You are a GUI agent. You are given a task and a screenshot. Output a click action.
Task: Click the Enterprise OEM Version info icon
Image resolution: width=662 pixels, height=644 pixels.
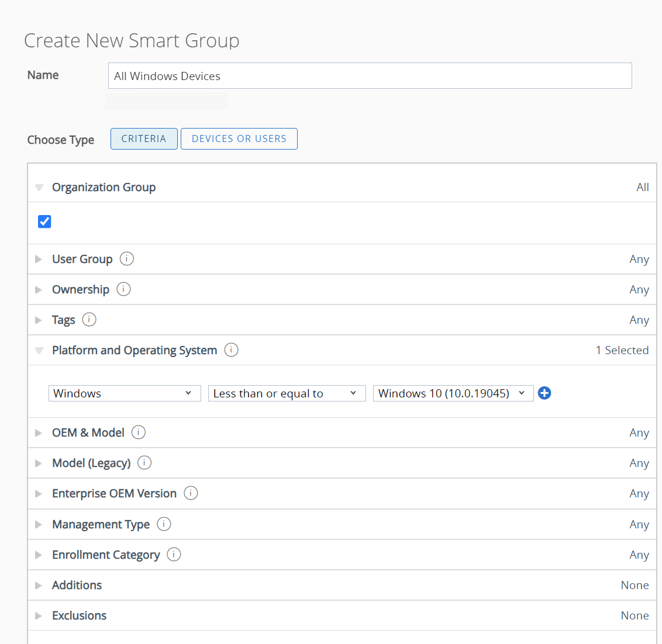(191, 493)
